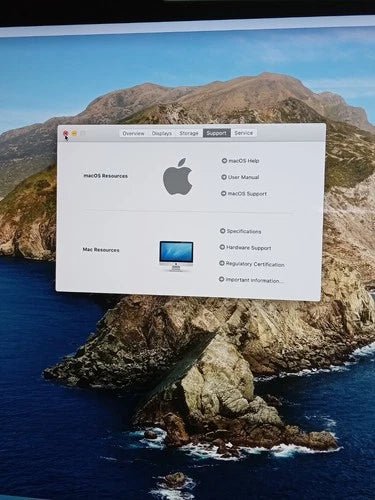Click the Hardware Support link
The image size is (375, 500).
(248, 248)
